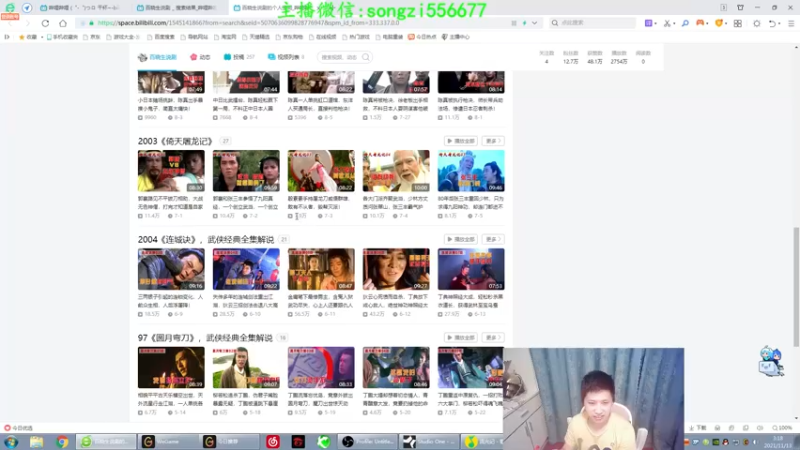
Task: Open first 圆月弯刀 video thumbnail 08:39
Action: tap(171, 368)
